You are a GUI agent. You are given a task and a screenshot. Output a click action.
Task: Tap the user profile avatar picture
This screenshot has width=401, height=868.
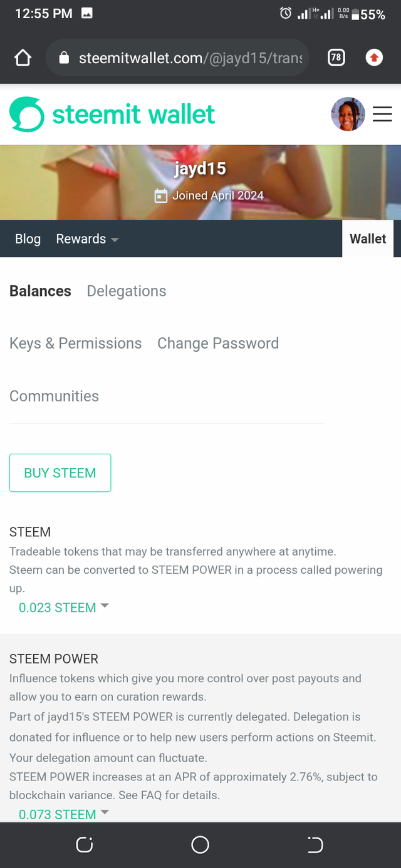point(348,115)
